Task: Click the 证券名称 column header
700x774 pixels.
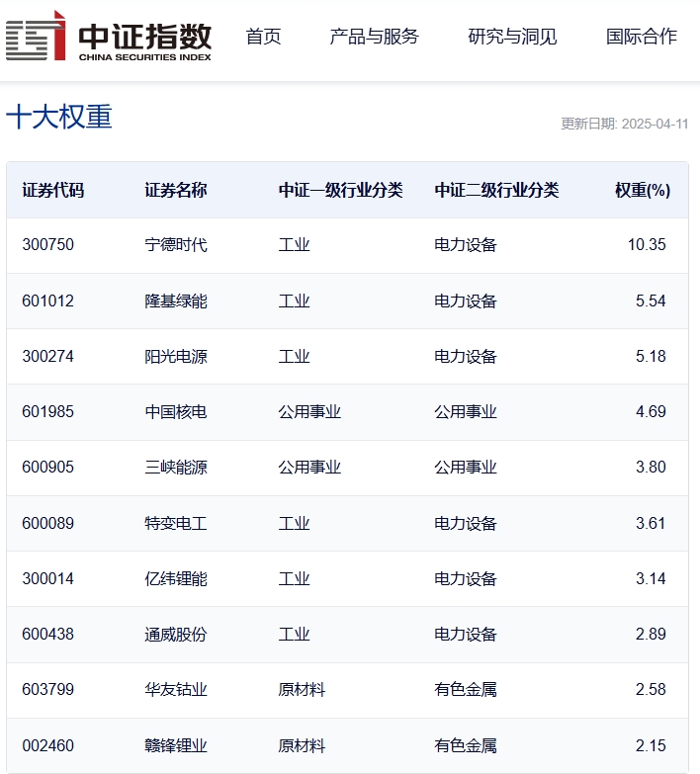Action: pyautogui.click(x=176, y=190)
